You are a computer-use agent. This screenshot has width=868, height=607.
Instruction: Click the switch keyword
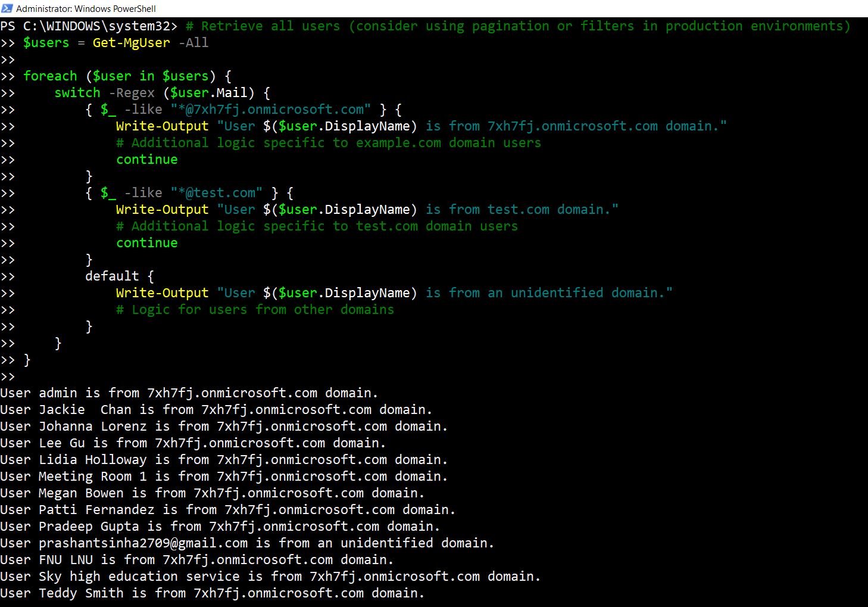click(x=77, y=93)
